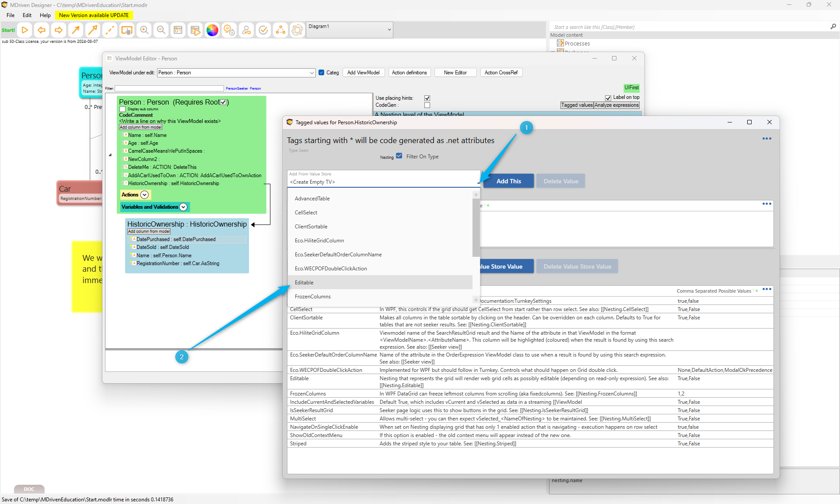This screenshot has height=504, width=840.
Task: Click the user access key icon
Action: (246, 30)
